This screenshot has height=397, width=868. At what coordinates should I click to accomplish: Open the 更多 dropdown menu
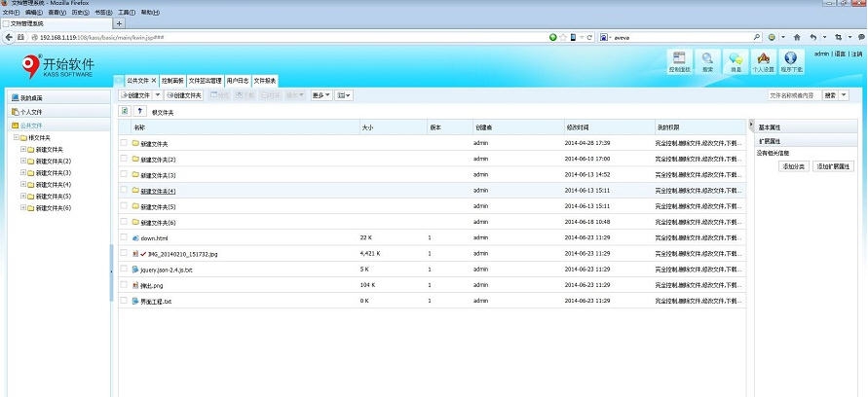pos(321,95)
